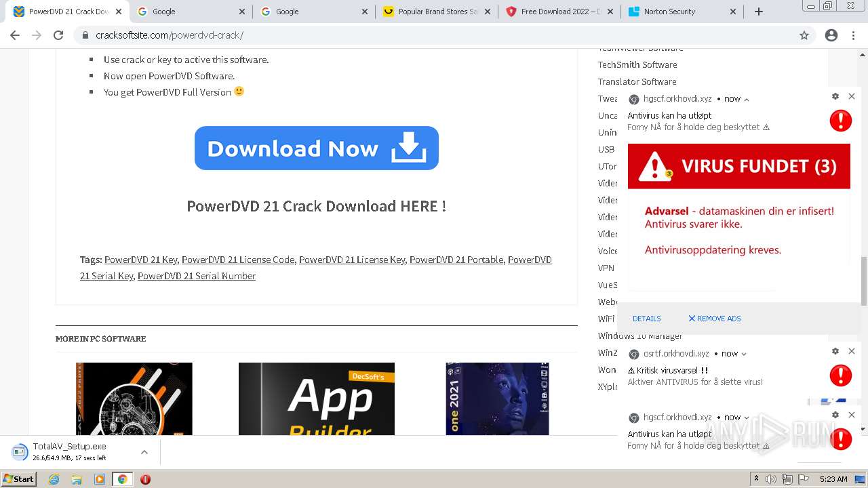
Task: Open TotalAV_Setup.exe download options arrow
Action: (x=144, y=452)
